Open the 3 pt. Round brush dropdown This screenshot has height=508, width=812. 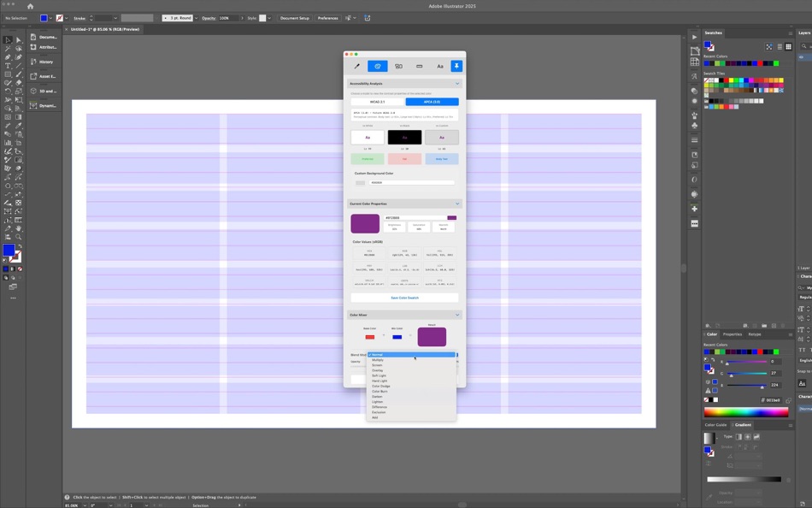197,18
